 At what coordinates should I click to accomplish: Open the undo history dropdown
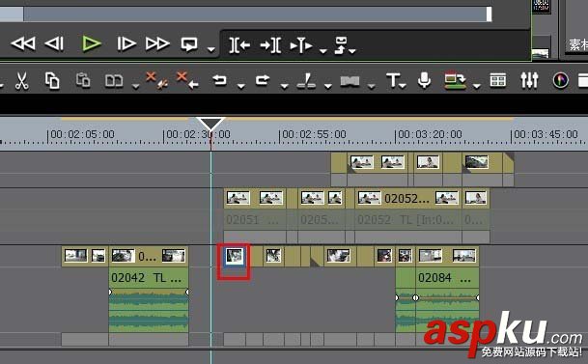click(241, 86)
